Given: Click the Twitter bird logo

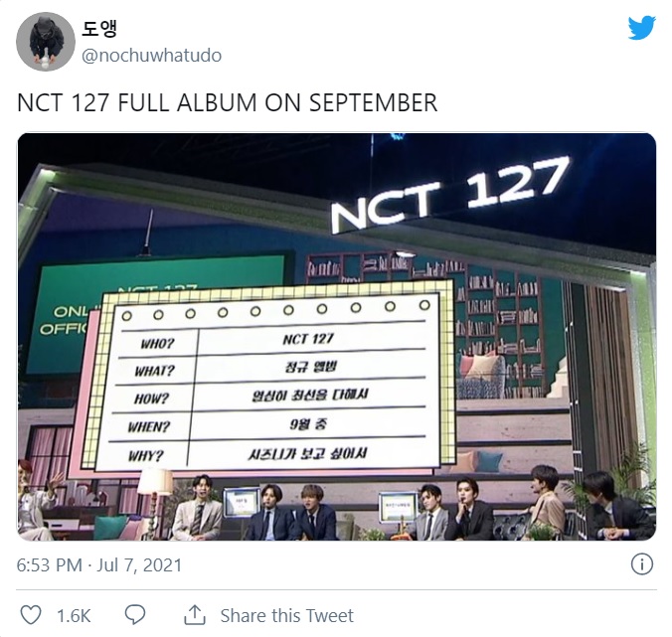Looking at the screenshot, I should click(641, 28).
